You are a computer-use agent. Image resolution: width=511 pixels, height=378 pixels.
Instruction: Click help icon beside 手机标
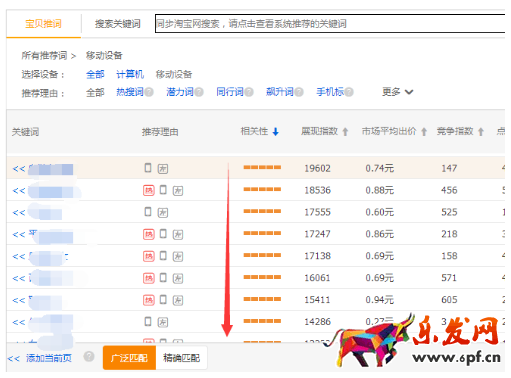349,92
